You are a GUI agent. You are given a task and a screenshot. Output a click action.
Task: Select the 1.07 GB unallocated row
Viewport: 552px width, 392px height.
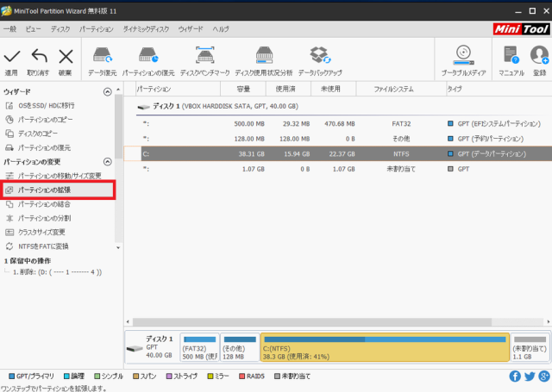tap(338, 169)
